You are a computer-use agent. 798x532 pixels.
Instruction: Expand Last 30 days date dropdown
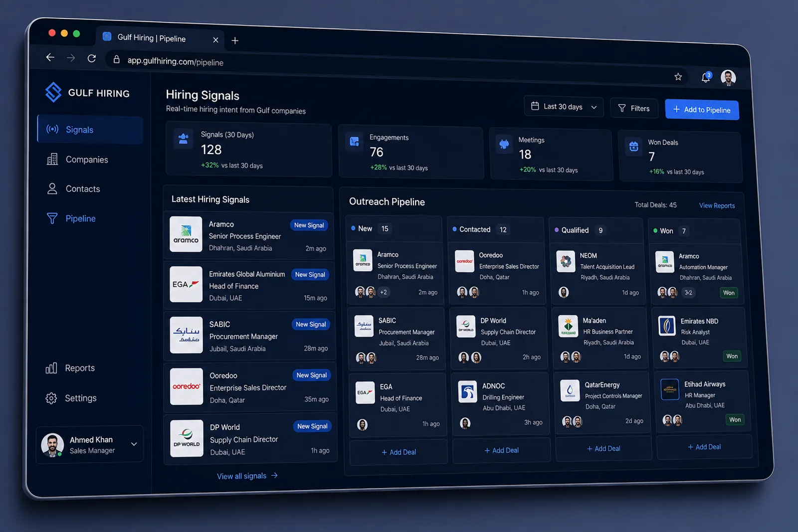click(564, 107)
